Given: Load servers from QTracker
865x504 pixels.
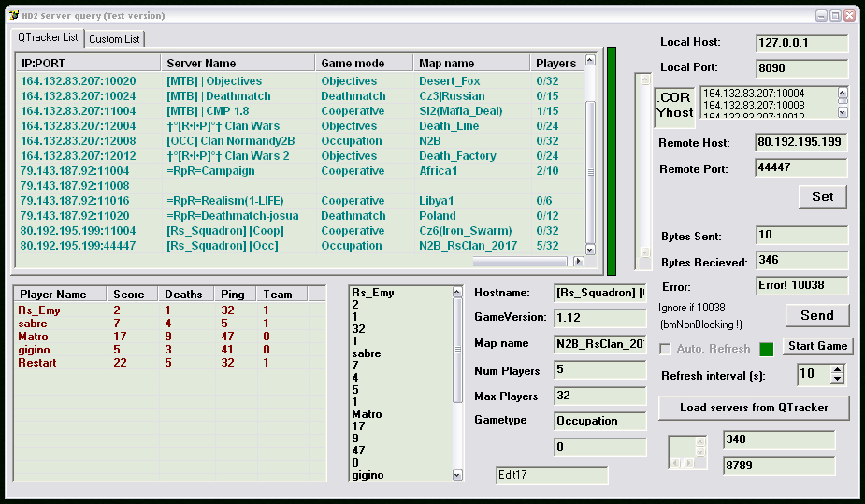Looking at the screenshot, I should coord(754,408).
